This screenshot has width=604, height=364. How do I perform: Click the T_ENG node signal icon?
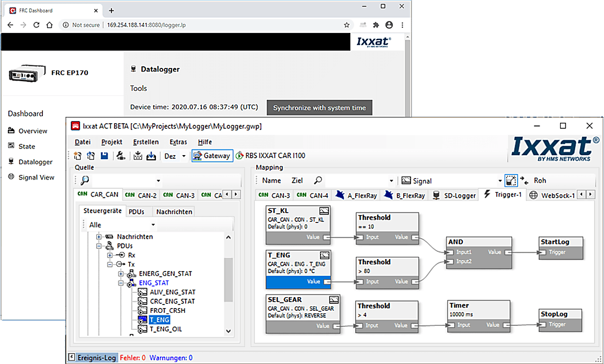click(325, 255)
